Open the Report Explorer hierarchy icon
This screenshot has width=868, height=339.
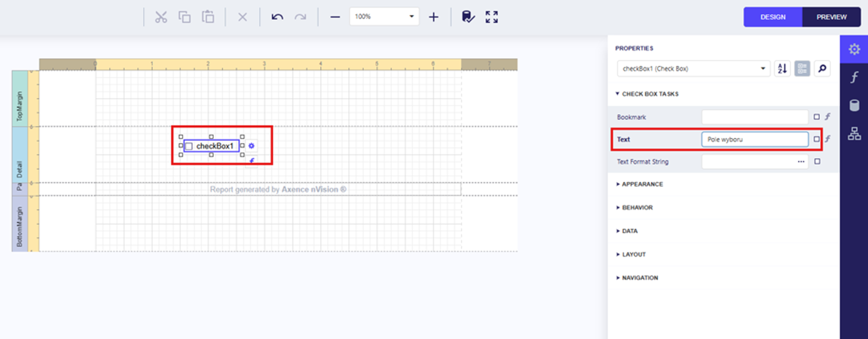tap(854, 133)
